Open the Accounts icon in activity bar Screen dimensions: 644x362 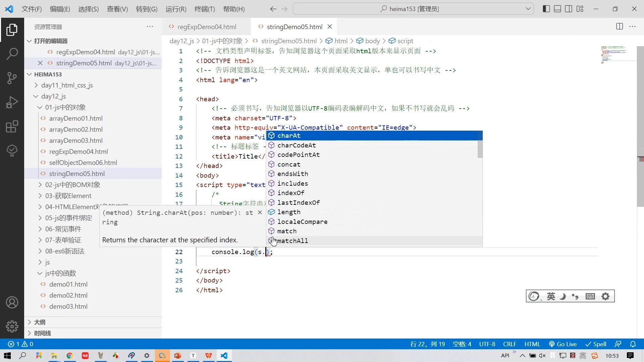pyautogui.click(x=12, y=302)
